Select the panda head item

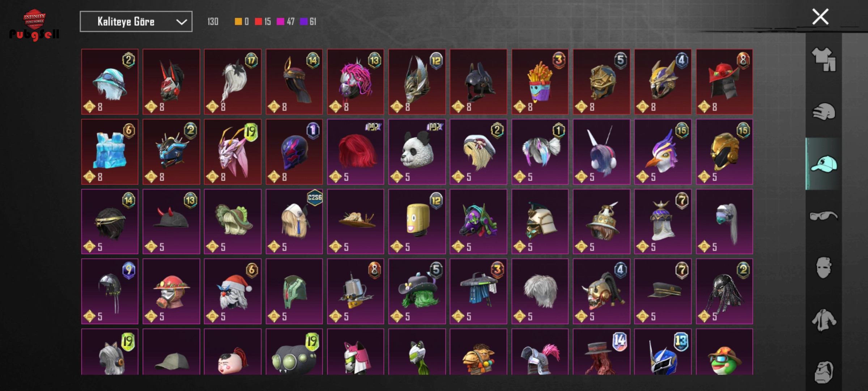(x=417, y=152)
